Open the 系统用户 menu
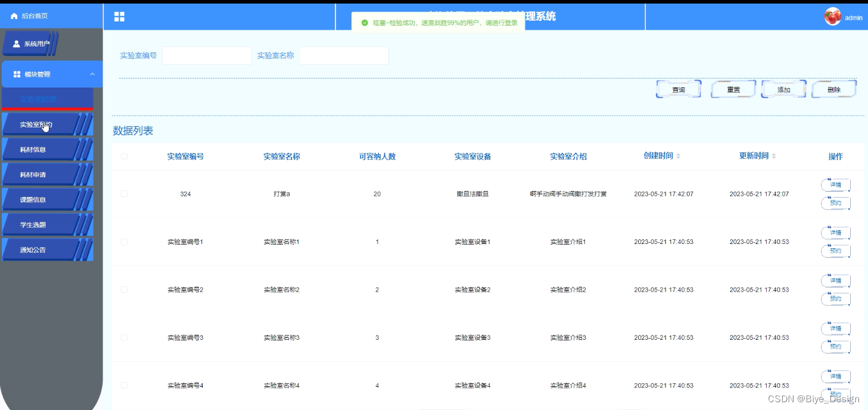This screenshot has height=410, width=868. 30,44
